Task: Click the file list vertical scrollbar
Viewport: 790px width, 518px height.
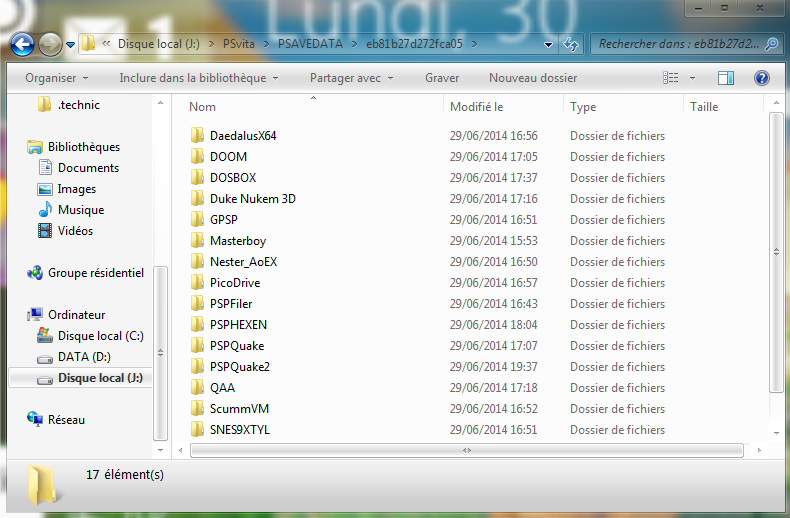Action: [776, 252]
